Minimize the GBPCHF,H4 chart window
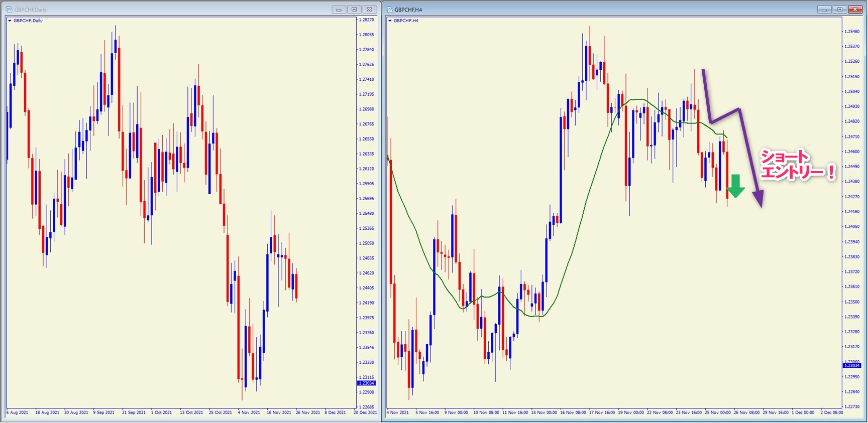The width and height of the screenshot is (868, 423). pyautogui.click(x=824, y=10)
